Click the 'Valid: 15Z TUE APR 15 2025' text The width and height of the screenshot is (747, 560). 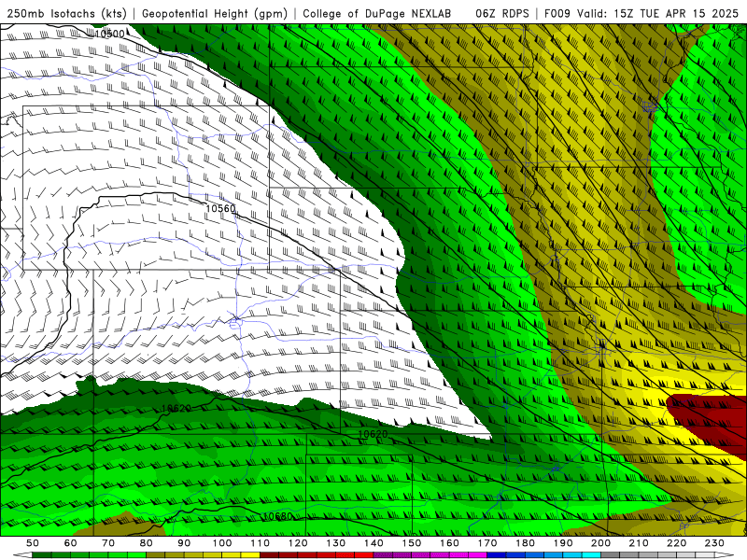click(657, 13)
